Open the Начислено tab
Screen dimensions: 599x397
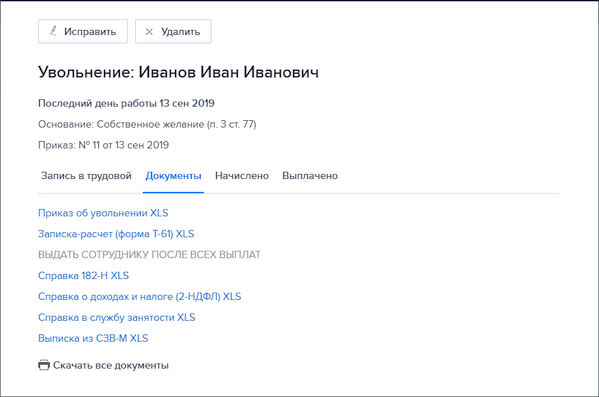tap(242, 176)
